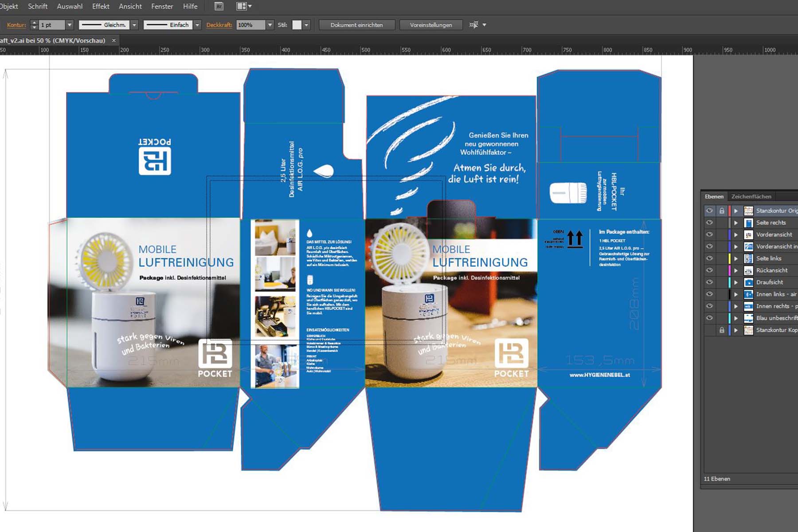Open the Kontur stroke weight dropdown
Viewport: 798px width, 532px height.
pyautogui.click(x=70, y=25)
